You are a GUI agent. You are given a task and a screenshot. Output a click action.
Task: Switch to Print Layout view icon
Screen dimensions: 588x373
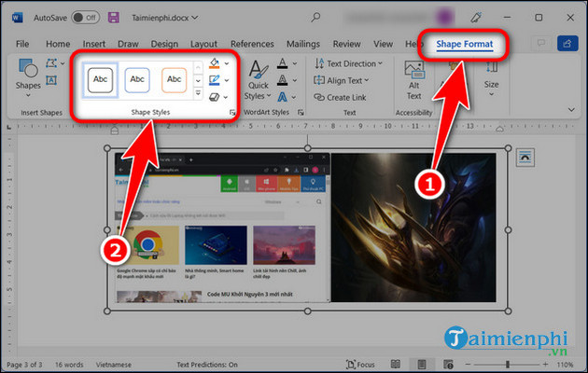422,364
